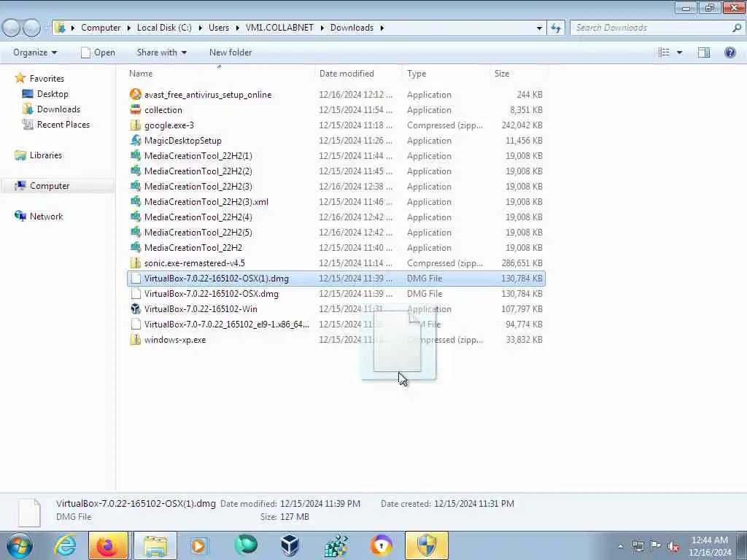This screenshot has width=747, height=560.
Task: Select the collection application icon
Action: pyautogui.click(x=136, y=109)
